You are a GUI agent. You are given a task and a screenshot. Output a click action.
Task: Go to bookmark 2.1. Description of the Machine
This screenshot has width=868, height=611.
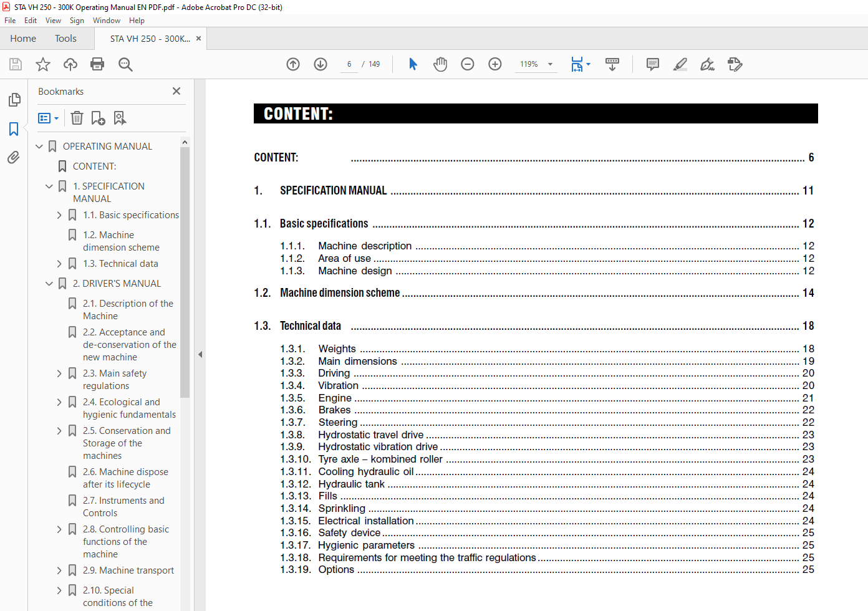[x=128, y=310]
